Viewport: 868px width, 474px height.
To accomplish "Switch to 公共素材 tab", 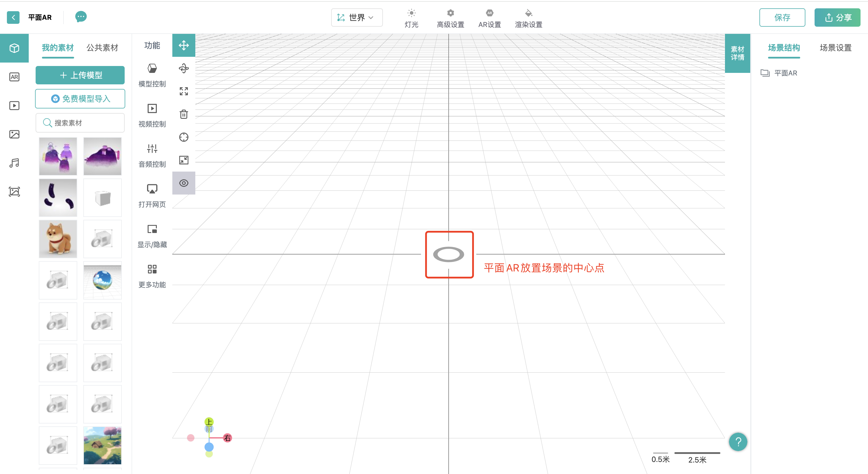I will 102,48.
